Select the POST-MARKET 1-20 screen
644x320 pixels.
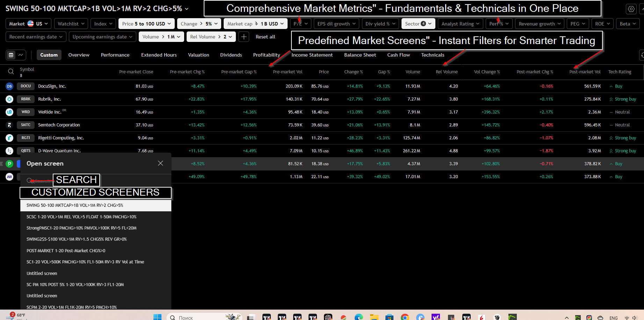(66, 250)
